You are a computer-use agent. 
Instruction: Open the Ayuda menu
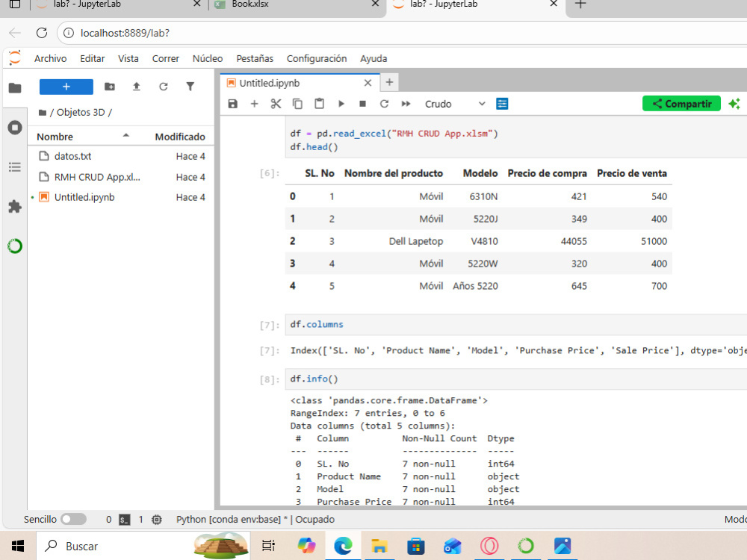tap(373, 58)
